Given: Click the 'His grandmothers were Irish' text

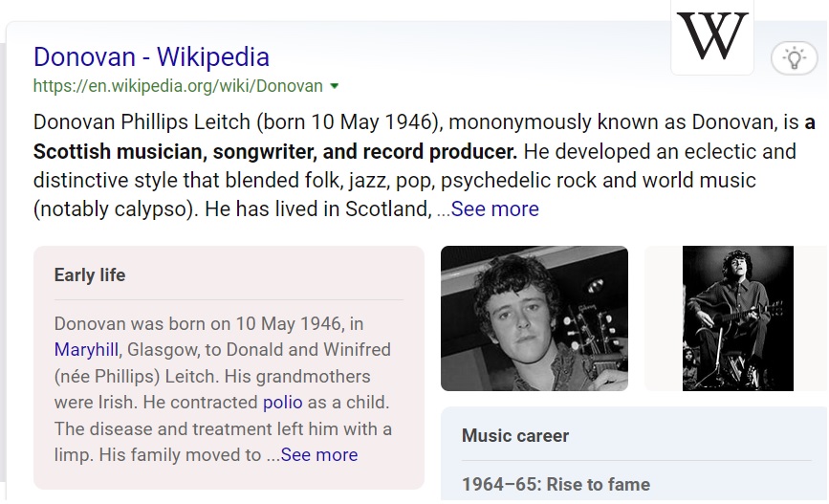Looking at the screenshot, I should point(211,377).
